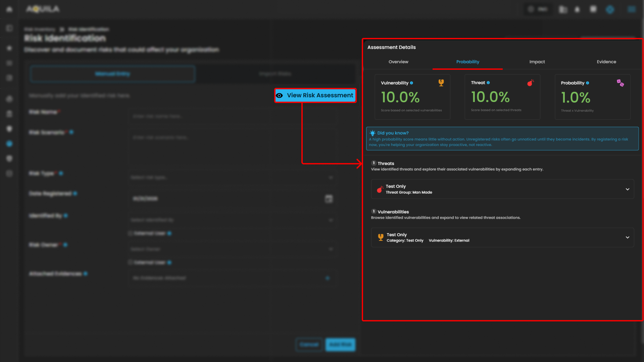Switch to the Evidence tab
644x362 pixels.
tap(606, 62)
